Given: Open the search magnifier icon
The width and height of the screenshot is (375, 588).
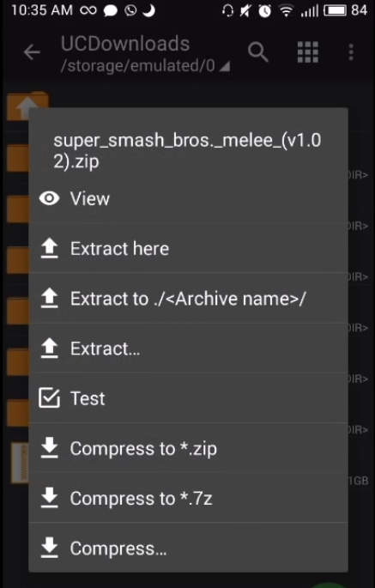Looking at the screenshot, I should [258, 52].
